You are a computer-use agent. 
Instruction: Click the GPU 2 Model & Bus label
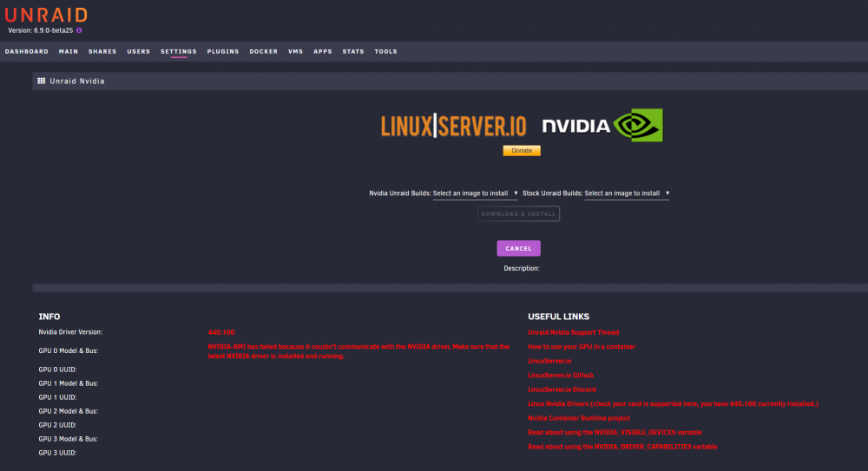pyautogui.click(x=68, y=411)
